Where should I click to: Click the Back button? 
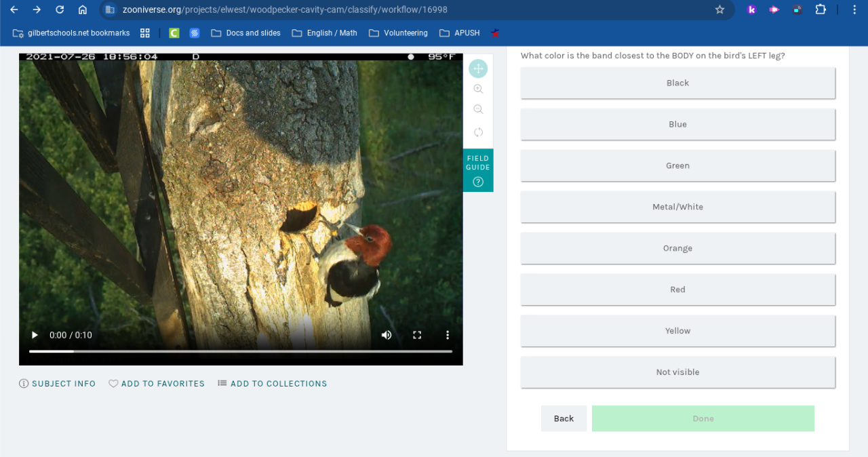click(x=564, y=418)
